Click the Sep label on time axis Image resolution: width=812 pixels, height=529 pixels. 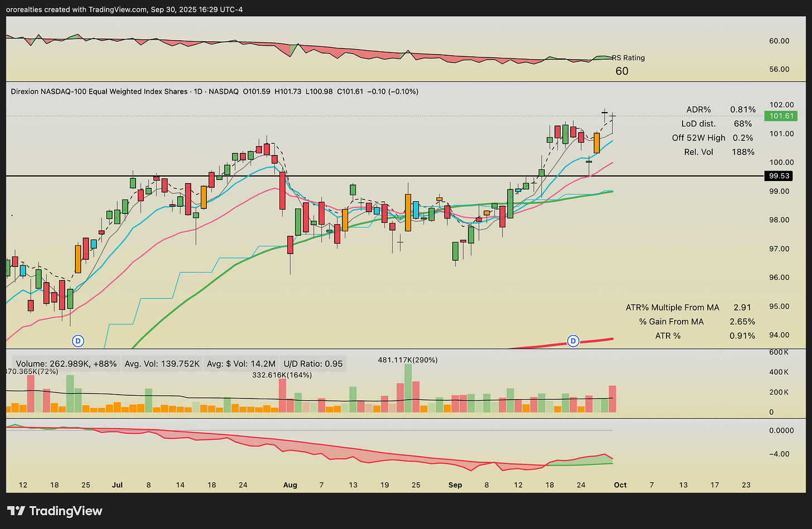coord(455,485)
